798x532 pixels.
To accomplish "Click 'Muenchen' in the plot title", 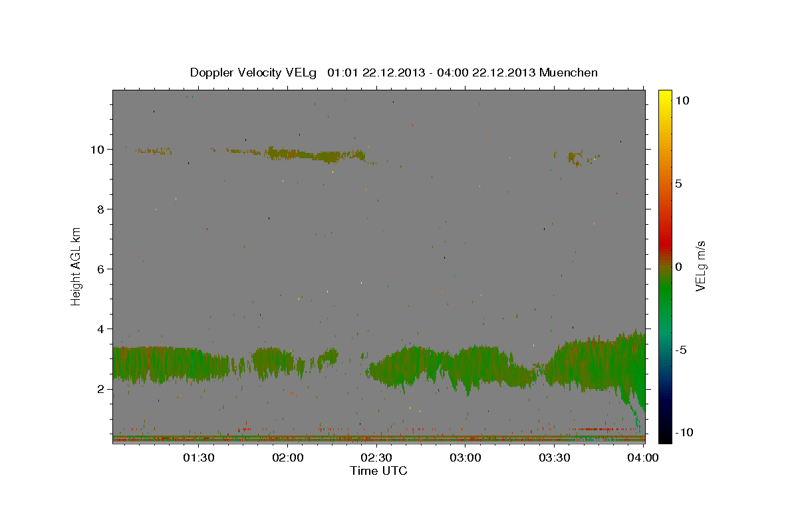I will click(x=569, y=72).
